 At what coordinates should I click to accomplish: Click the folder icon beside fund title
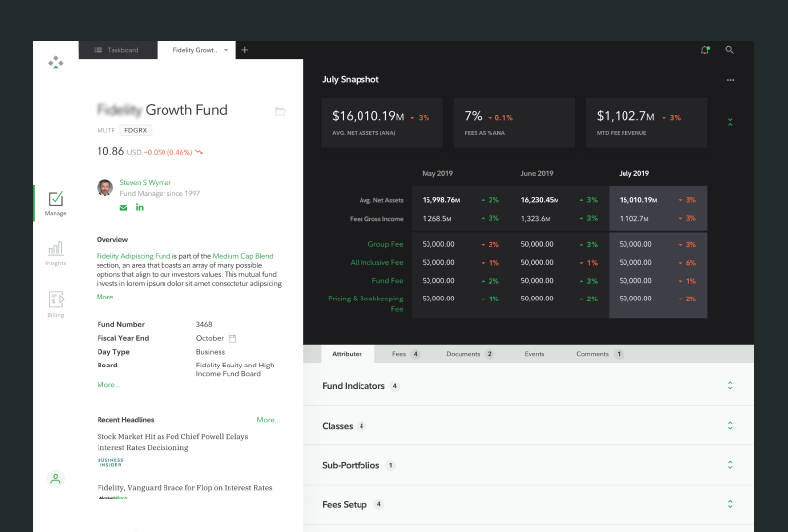280,111
